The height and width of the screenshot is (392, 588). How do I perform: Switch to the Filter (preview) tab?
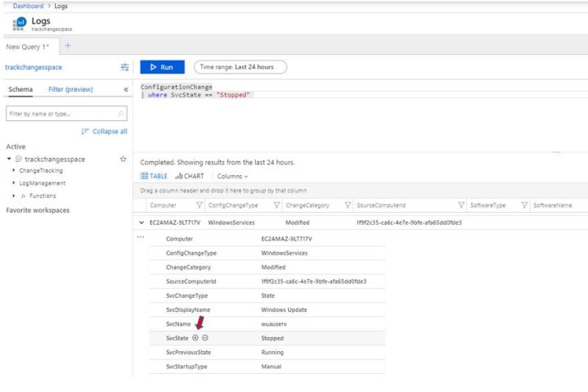click(70, 89)
